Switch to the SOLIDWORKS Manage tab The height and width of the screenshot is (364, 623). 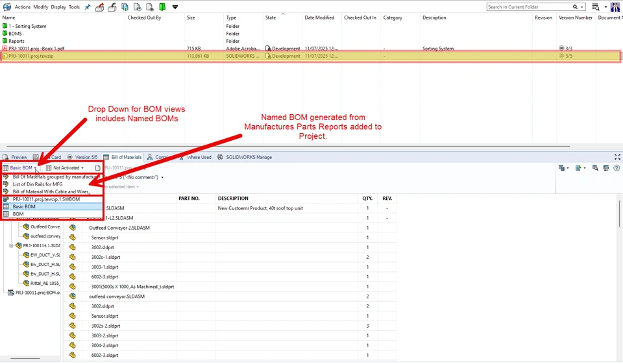click(x=245, y=158)
